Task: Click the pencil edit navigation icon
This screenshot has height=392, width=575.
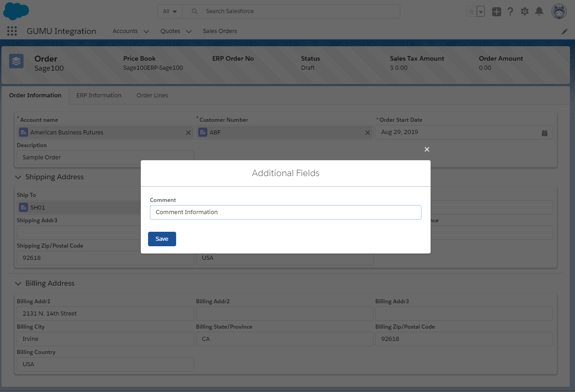Action: click(x=565, y=32)
